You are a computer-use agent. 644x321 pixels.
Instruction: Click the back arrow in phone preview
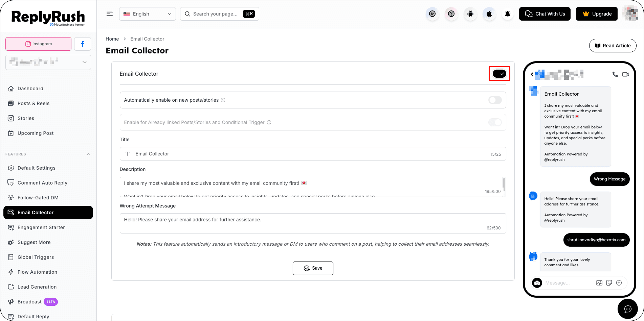click(532, 74)
